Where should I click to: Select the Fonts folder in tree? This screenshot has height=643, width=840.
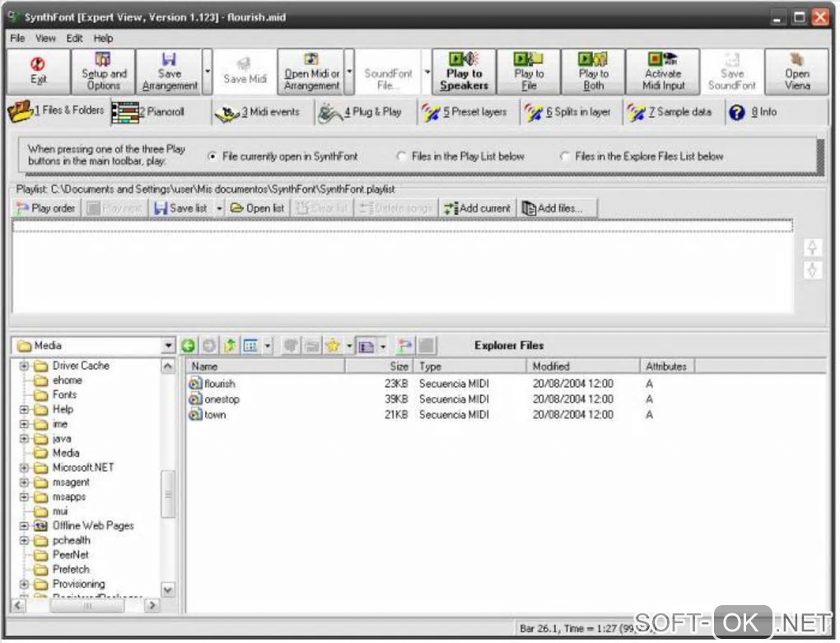64,394
